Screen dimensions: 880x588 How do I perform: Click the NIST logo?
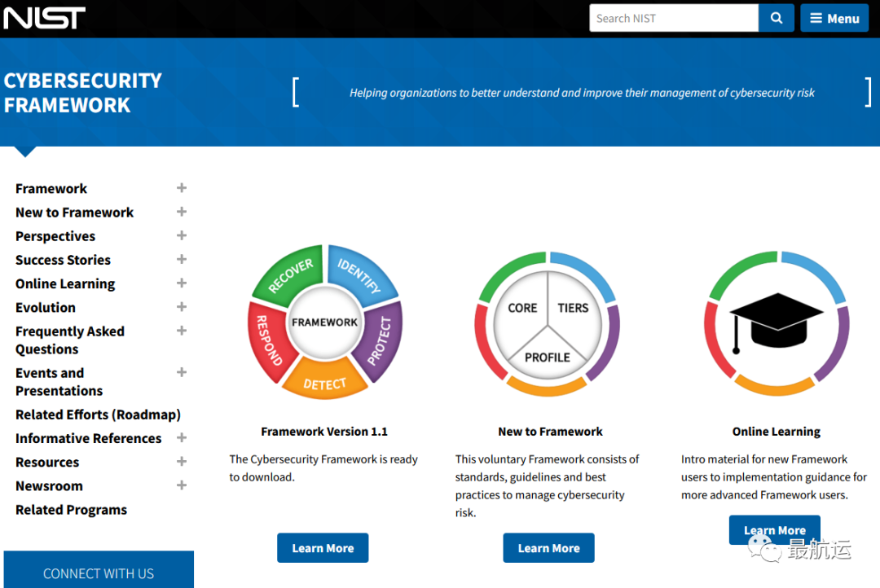point(44,18)
